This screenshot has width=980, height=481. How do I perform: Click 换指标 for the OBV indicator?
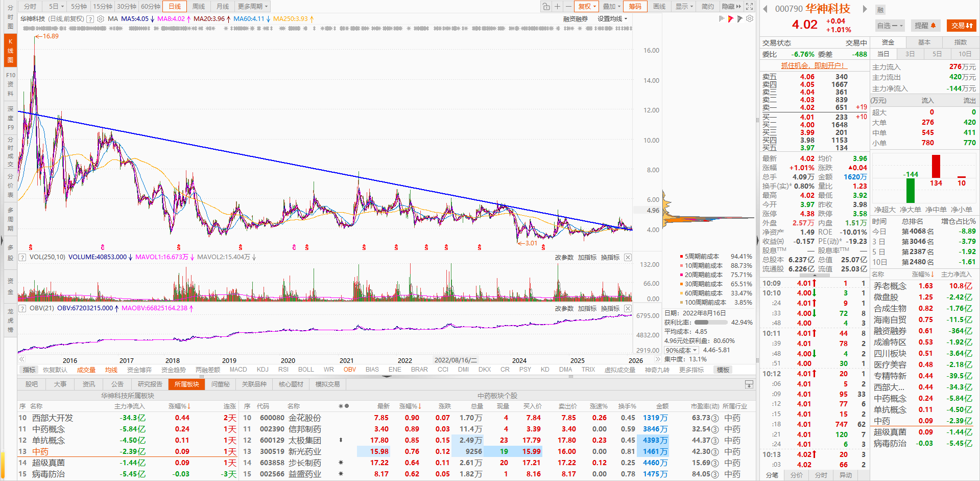(x=610, y=309)
